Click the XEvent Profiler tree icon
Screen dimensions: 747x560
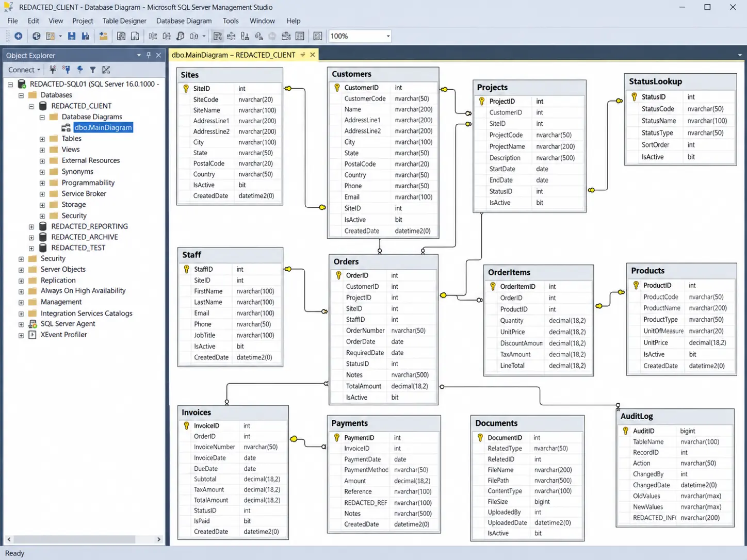click(33, 335)
